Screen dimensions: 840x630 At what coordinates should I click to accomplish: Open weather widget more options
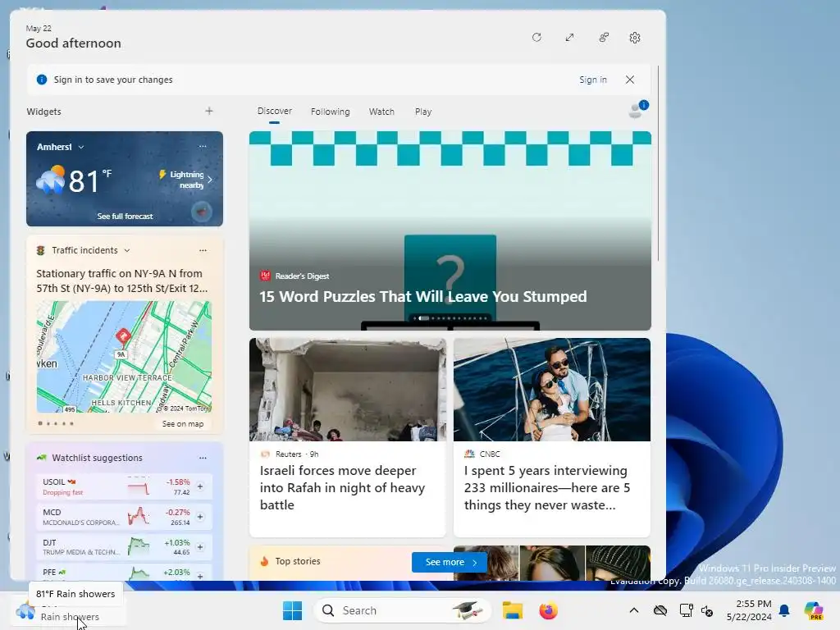pyautogui.click(x=203, y=146)
